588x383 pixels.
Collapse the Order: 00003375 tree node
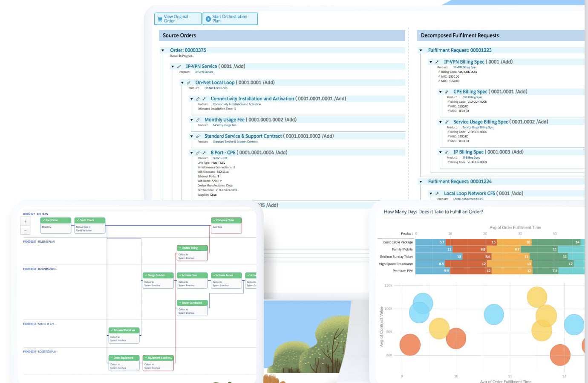click(x=162, y=51)
